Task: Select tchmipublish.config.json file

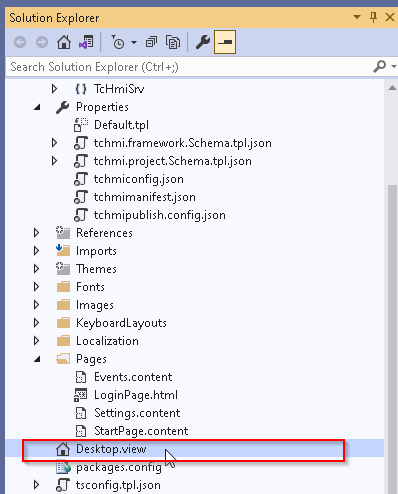Action: click(159, 215)
